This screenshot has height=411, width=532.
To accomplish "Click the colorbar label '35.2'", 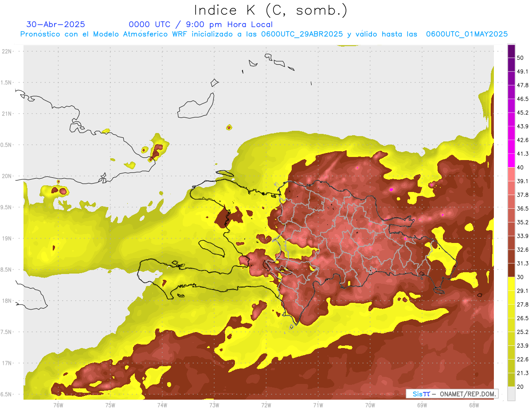I will click(x=523, y=222).
